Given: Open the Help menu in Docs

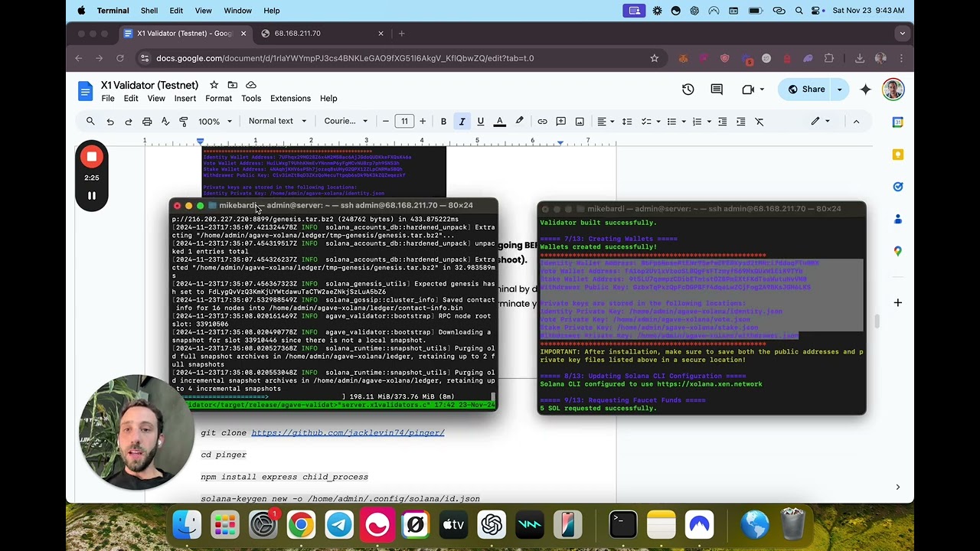Looking at the screenshot, I should coord(328,99).
